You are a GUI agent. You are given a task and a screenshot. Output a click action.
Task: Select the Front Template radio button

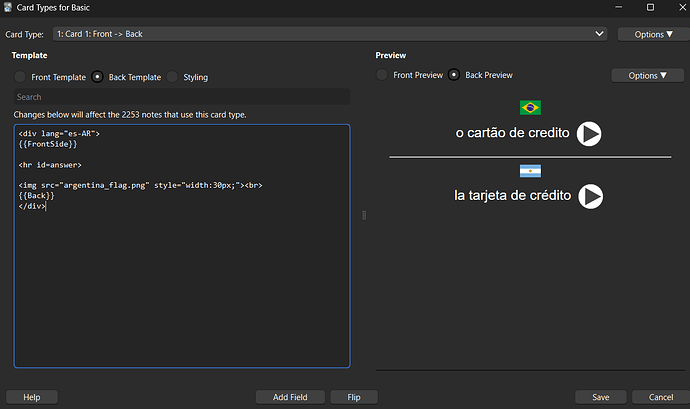coord(20,76)
